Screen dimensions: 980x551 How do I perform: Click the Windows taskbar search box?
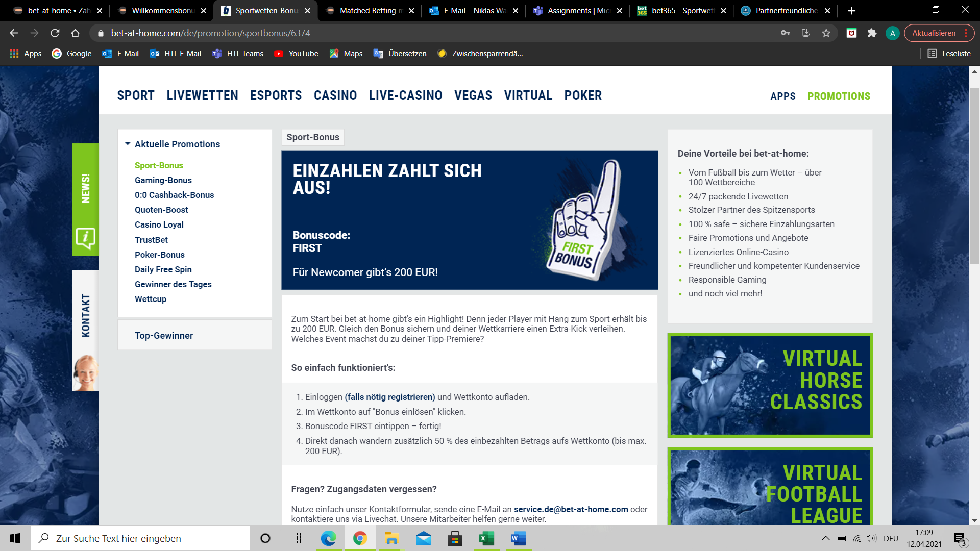[140, 538]
